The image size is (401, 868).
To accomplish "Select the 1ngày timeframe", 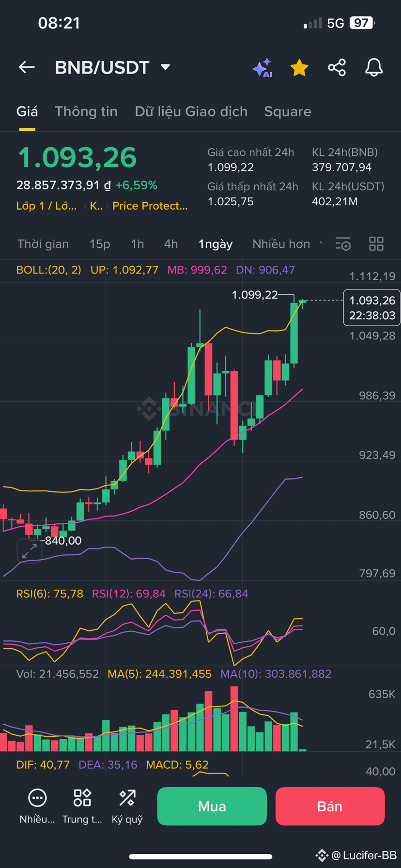I will tap(216, 244).
